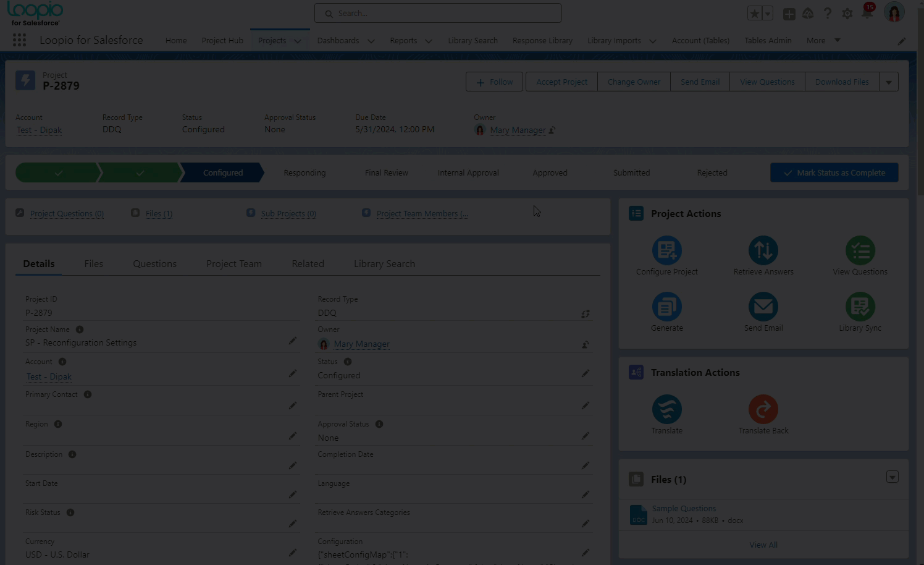
Task: Open the View Questions green icon
Action: pos(860,250)
